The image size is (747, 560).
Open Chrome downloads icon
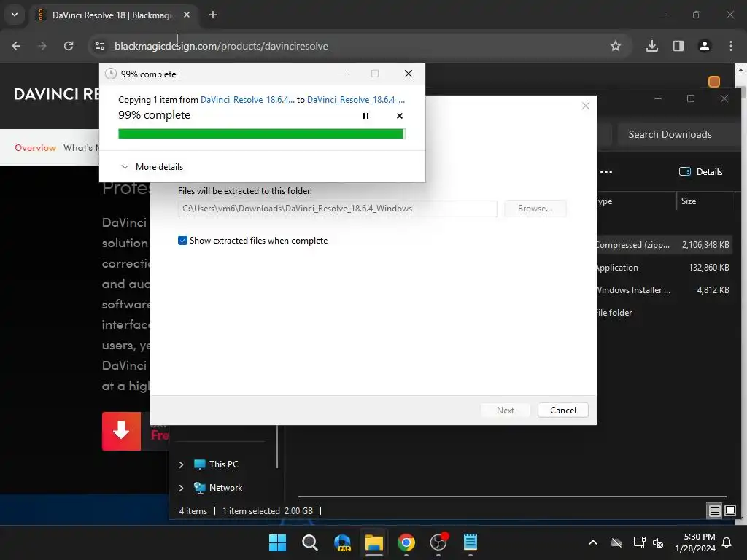coord(652,46)
